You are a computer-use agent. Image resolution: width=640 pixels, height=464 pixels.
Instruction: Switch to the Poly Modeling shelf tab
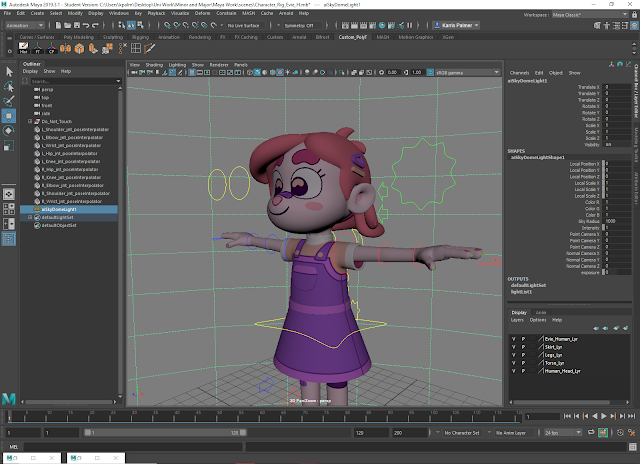click(x=78, y=37)
